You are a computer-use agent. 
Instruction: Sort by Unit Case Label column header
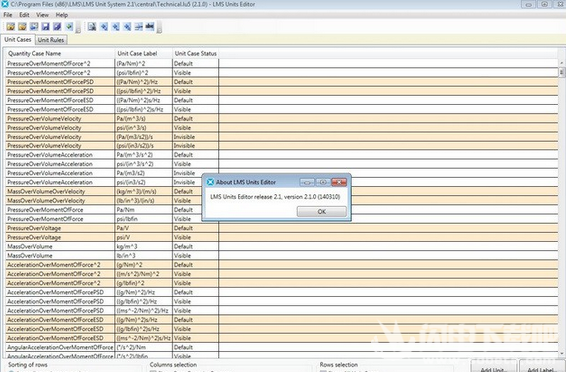click(144, 53)
